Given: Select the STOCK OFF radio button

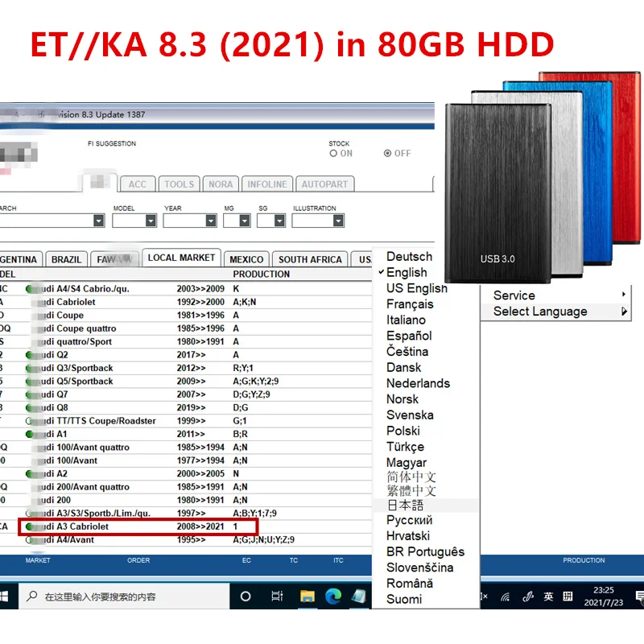Looking at the screenshot, I should pos(387,153).
